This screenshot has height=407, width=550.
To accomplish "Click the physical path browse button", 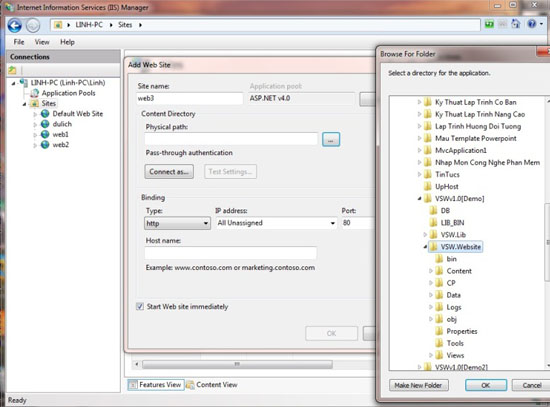I will click(331, 139).
